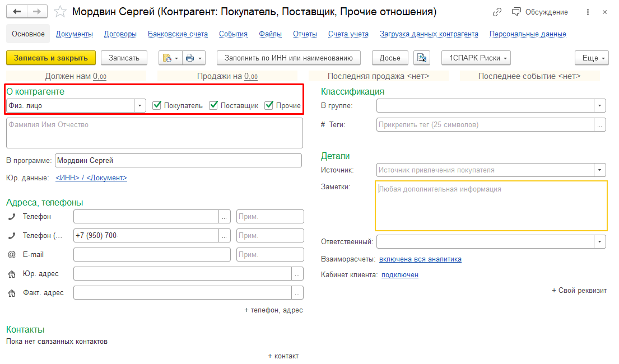
Task: Expand the Физ. лицо type dropdown
Action: tap(140, 105)
